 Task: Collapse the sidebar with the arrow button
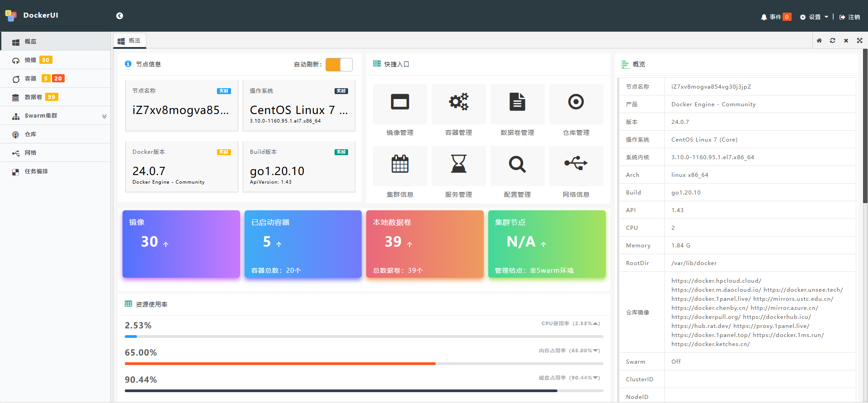coord(119,16)
